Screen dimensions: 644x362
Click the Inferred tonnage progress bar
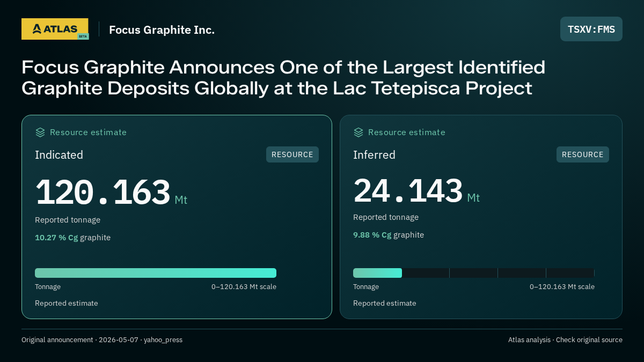(474, 273)
